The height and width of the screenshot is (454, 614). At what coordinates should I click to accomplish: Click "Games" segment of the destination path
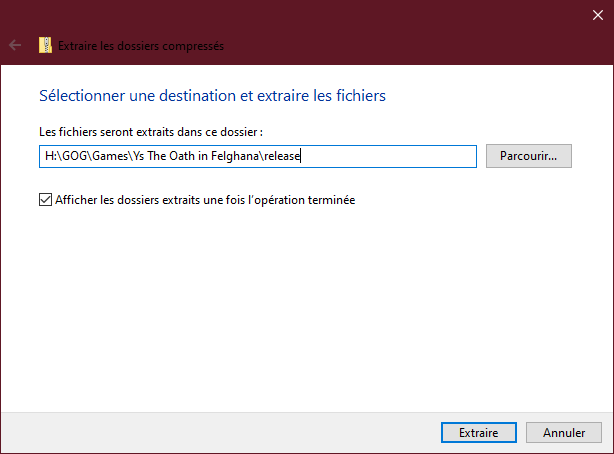pos(100,157)
